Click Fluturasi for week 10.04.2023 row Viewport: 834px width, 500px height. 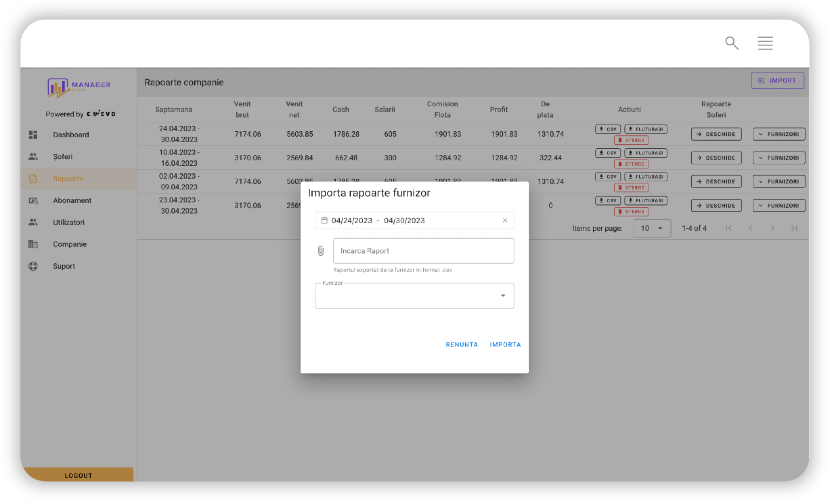pos(646,153)
